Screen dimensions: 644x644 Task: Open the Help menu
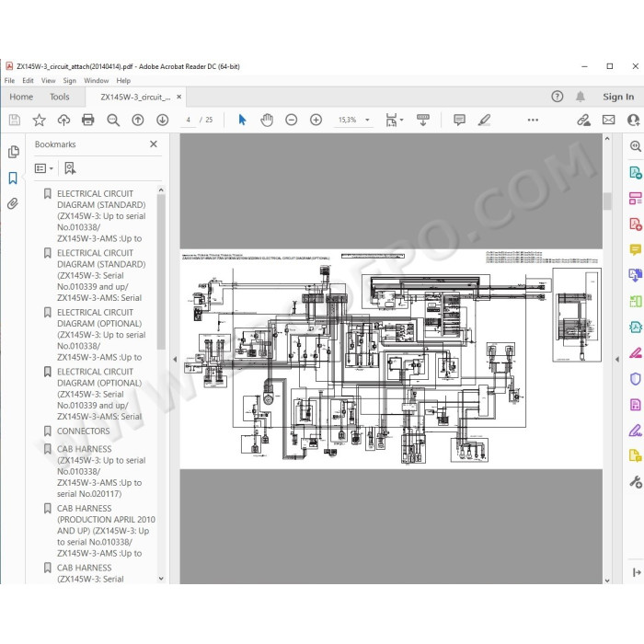click(x=123, y=81)
